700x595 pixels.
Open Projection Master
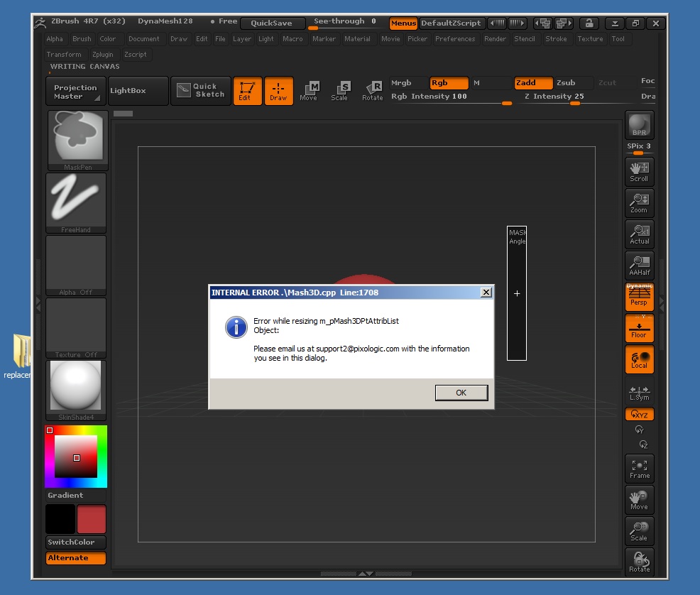[x=76, y=91]
